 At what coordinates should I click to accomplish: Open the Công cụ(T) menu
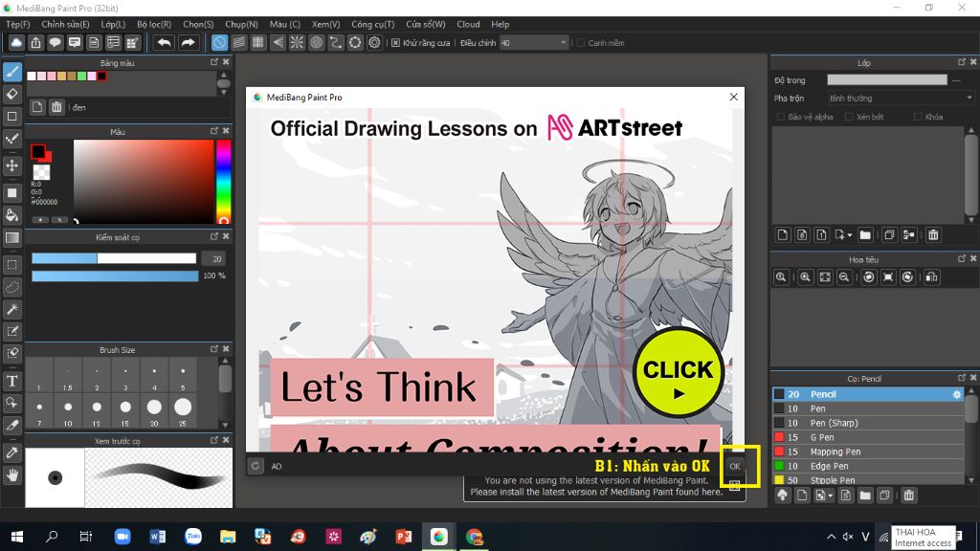372,24
